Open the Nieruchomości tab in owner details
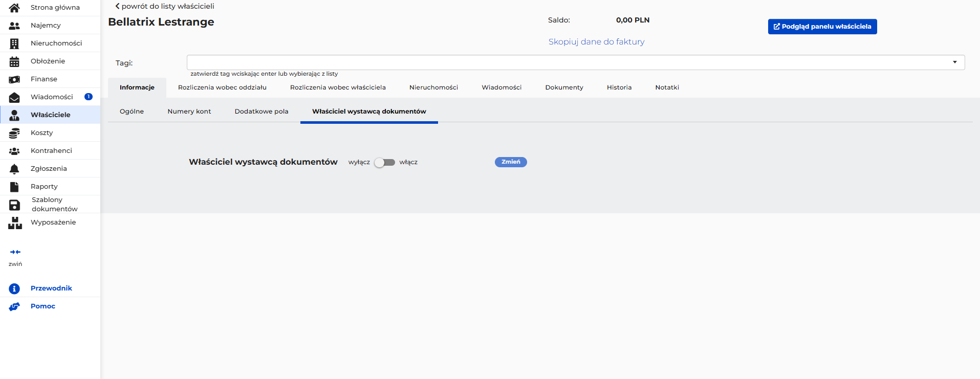 [433, 87]
